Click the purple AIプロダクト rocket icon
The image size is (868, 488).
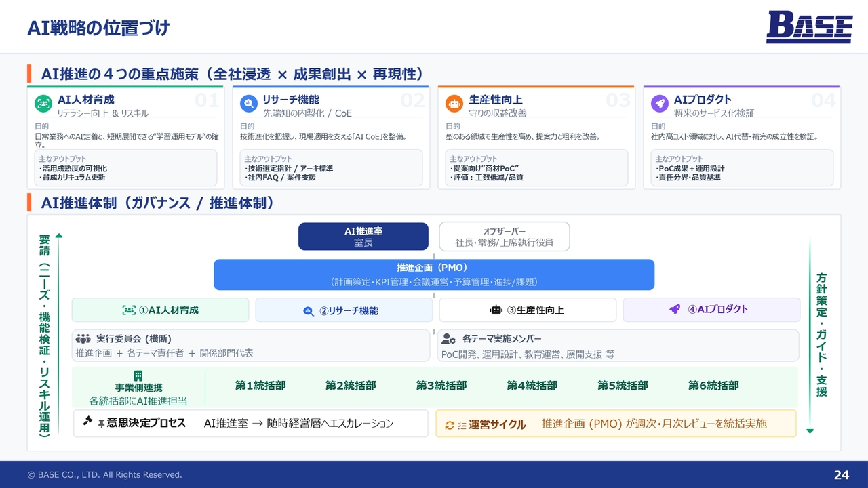click(660, 104)
